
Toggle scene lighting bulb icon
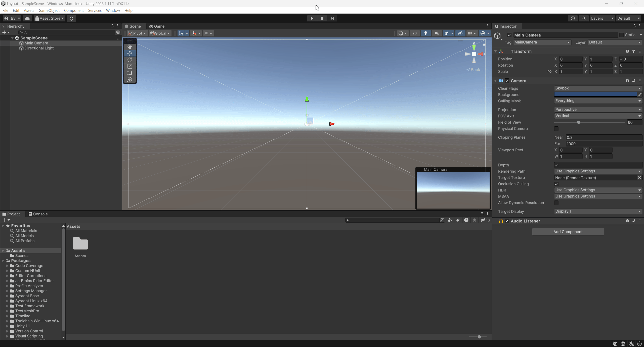(x=425, y=33)
